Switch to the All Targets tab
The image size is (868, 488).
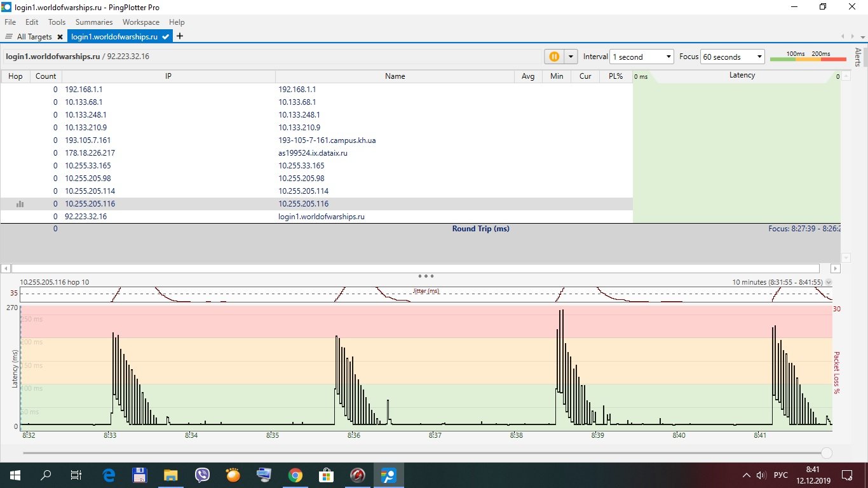29,37
